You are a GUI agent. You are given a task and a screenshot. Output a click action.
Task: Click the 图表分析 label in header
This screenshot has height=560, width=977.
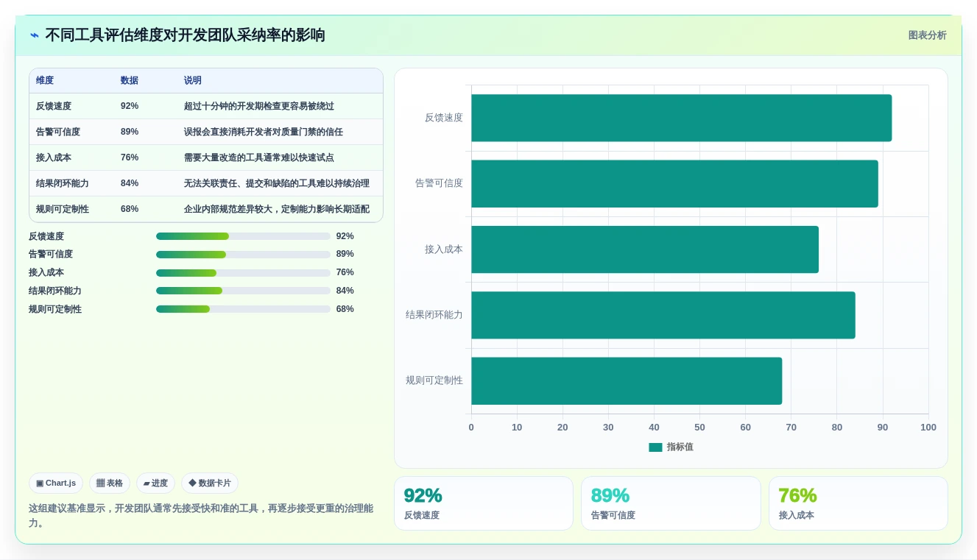(x=927, y=35)
